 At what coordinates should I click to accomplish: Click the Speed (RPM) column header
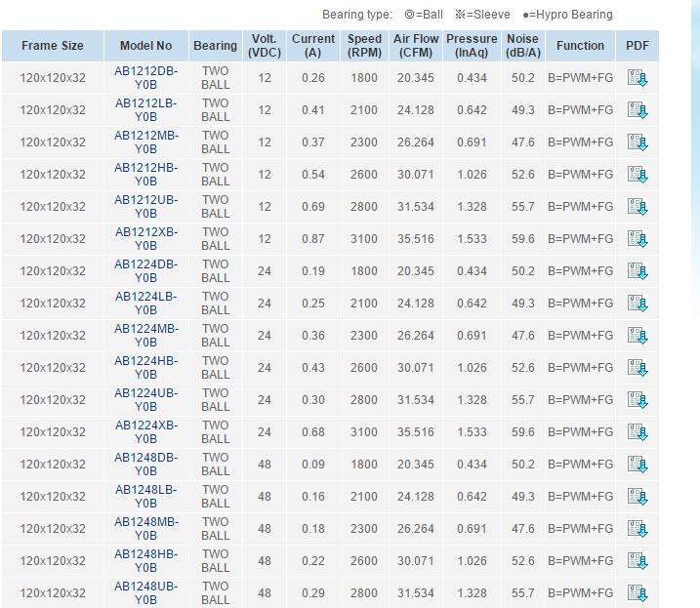364,46
